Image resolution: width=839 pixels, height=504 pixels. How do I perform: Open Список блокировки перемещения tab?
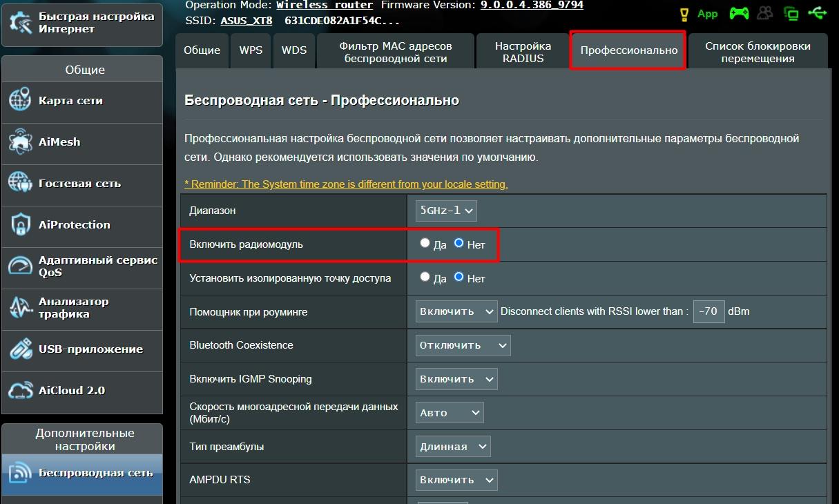click(758, 51)
